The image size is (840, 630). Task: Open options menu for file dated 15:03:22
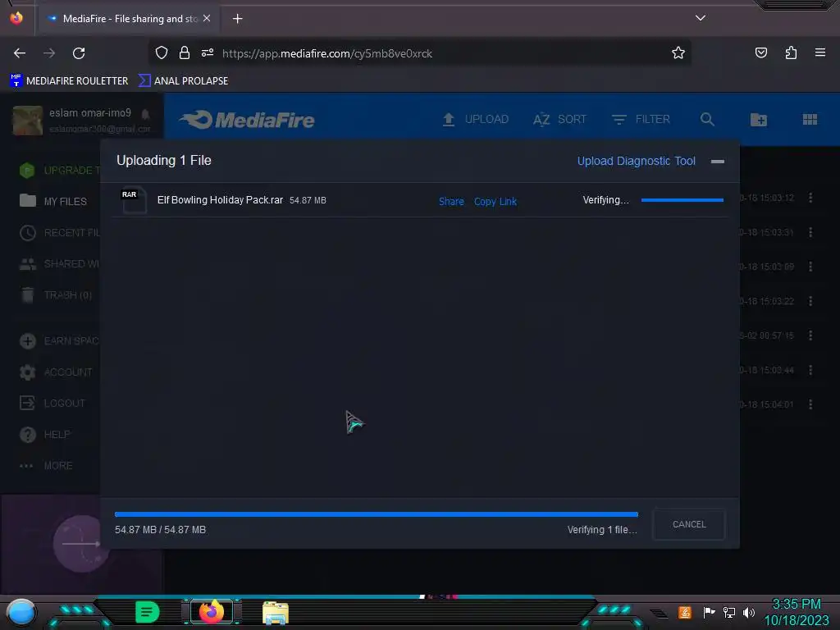tap(810, 301)
